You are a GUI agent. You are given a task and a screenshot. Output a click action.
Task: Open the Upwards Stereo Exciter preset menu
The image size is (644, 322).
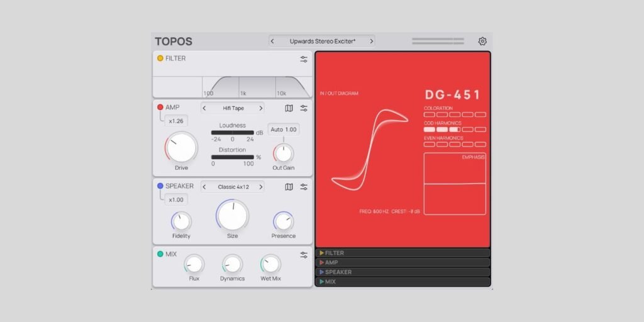322,42
